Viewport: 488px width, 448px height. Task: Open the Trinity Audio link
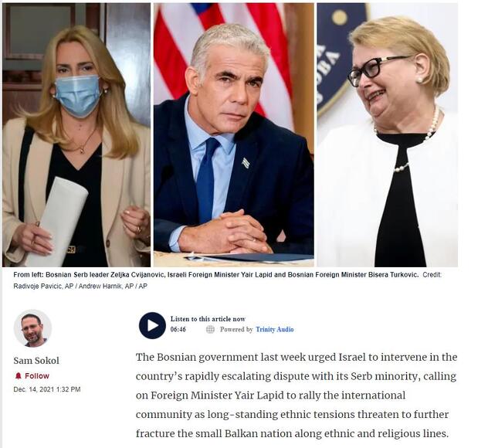[x=275, y=329]
